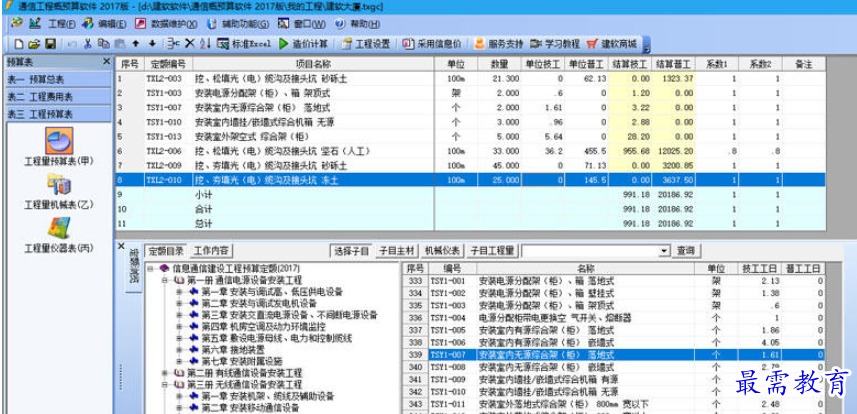Click the Save floppy disk icon
This screenshot has width=857, height=414.
[x=50, y=44]
